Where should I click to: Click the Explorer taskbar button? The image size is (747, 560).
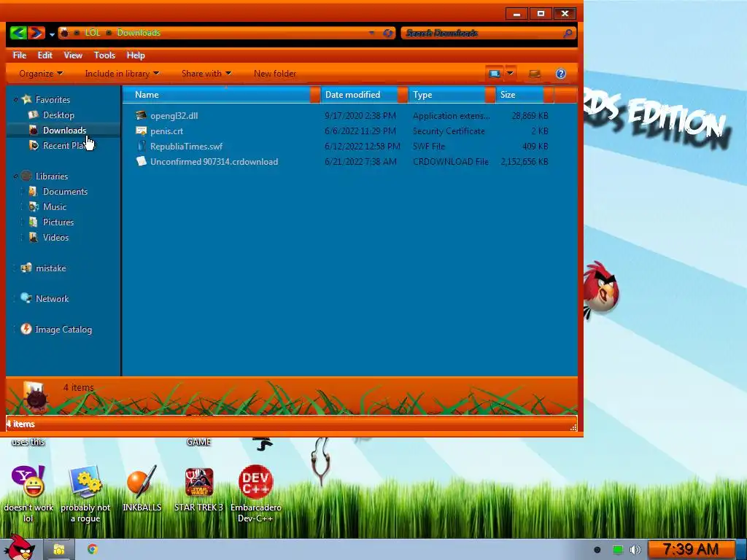[x=58, y=550]
